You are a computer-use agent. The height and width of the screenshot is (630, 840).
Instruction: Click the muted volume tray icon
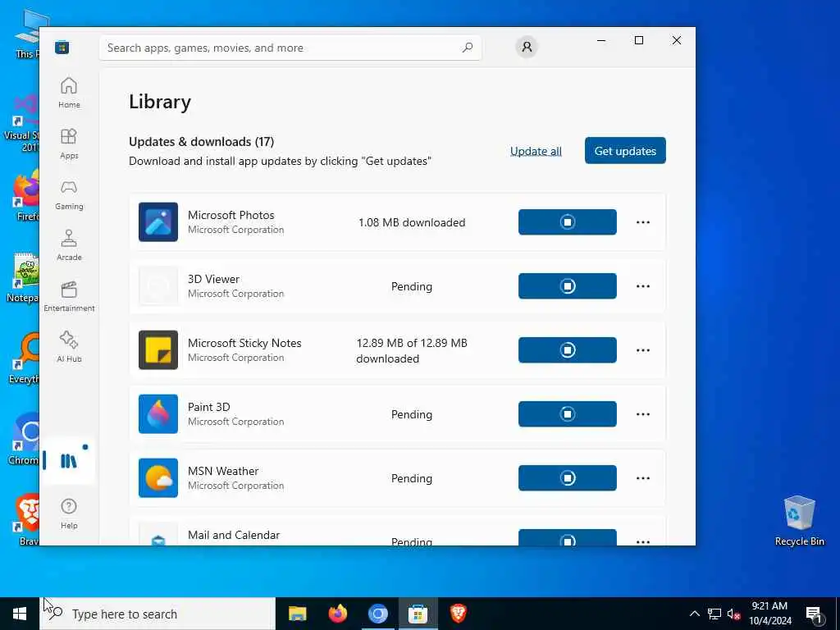click(733, 614)
